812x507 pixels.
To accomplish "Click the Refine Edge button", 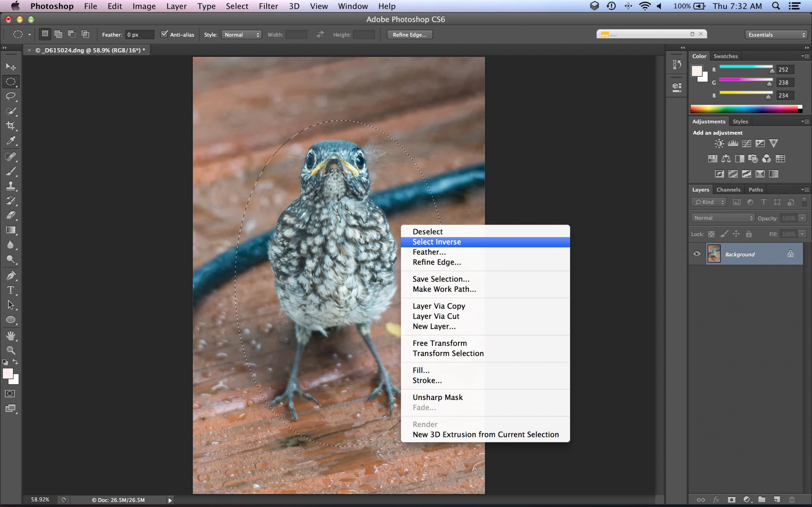I will (409, 35).
